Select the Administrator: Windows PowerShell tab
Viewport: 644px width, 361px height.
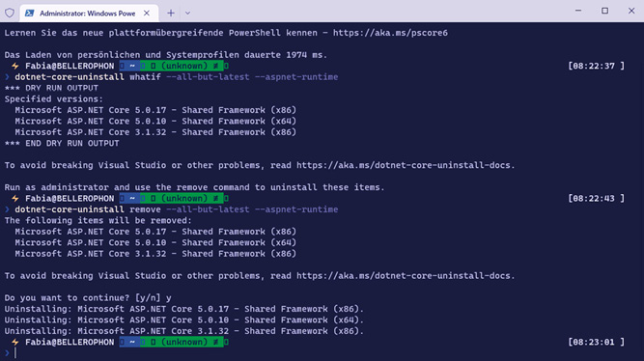pos(89,14)
